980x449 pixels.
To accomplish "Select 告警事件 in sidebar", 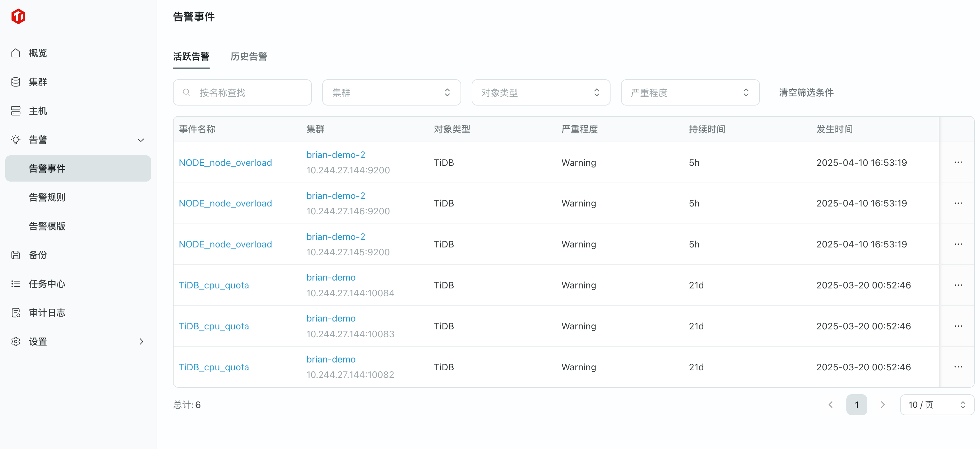I will (x=78, y=168).
